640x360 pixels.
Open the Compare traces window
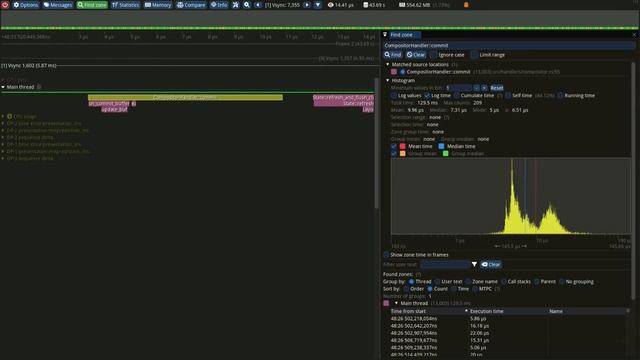click(191, 5)
